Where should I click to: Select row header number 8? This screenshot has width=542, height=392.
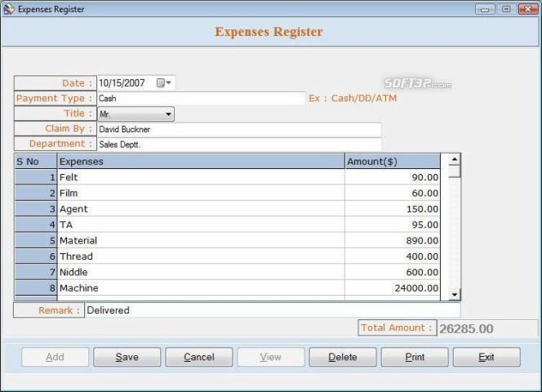(x=36, y=287)
